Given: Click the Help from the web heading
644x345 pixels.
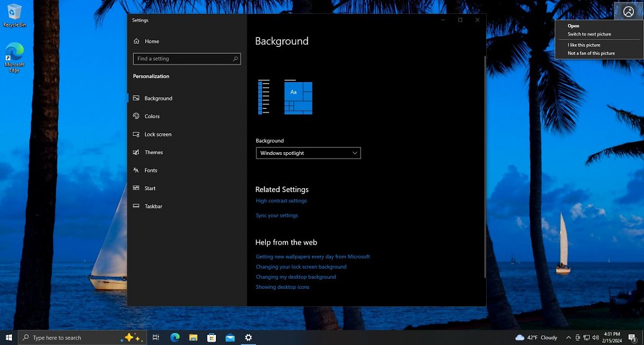Looking at the screenshot, I should pos(286,243).
